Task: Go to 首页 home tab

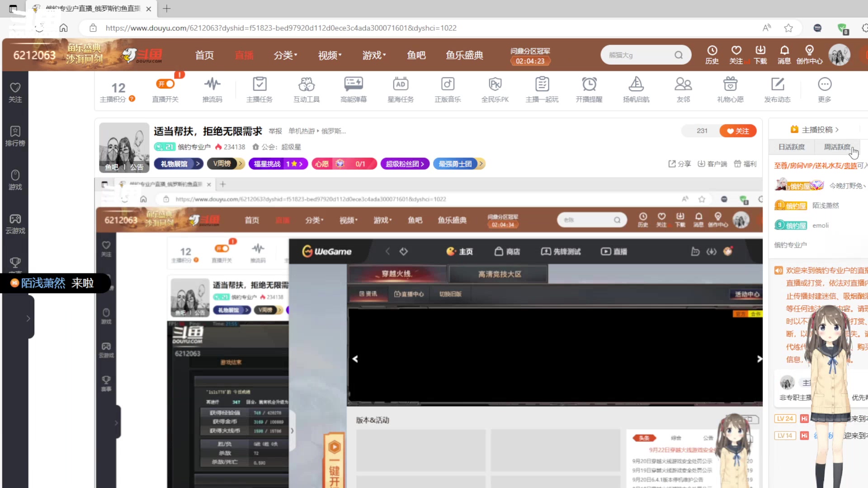Action: click(204, 55)
